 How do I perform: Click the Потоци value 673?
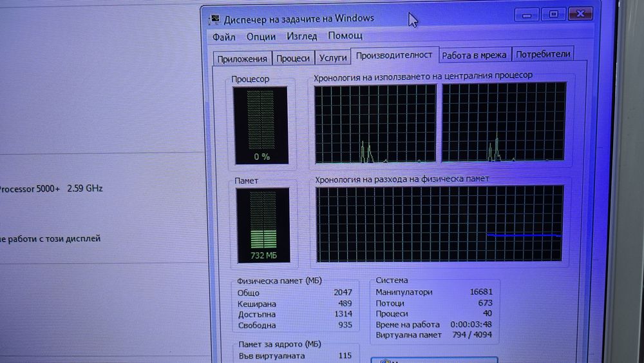[x=485, y=302]
